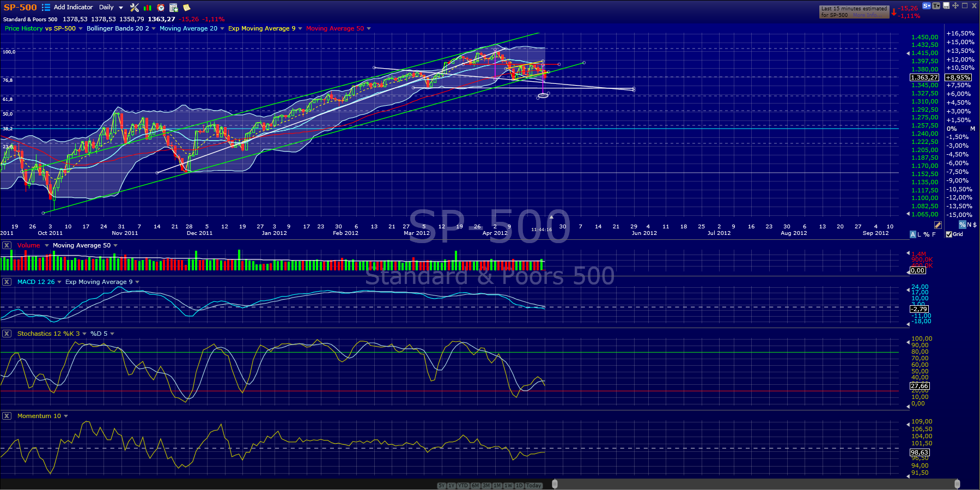Screen dimensions: 980x490
Task: Click the current price label 1.363,27
Action: point(925,77)
